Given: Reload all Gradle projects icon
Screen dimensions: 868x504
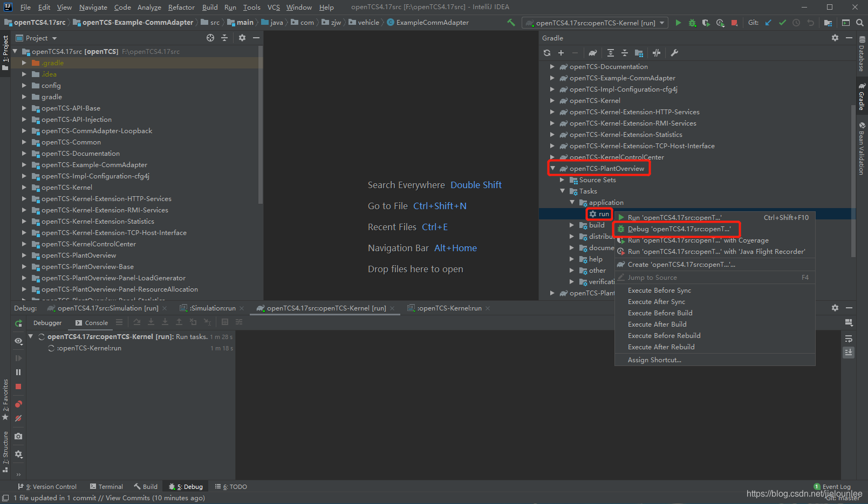Looking at the screenshot, I should pyautogui.click(x=547, y=53).
